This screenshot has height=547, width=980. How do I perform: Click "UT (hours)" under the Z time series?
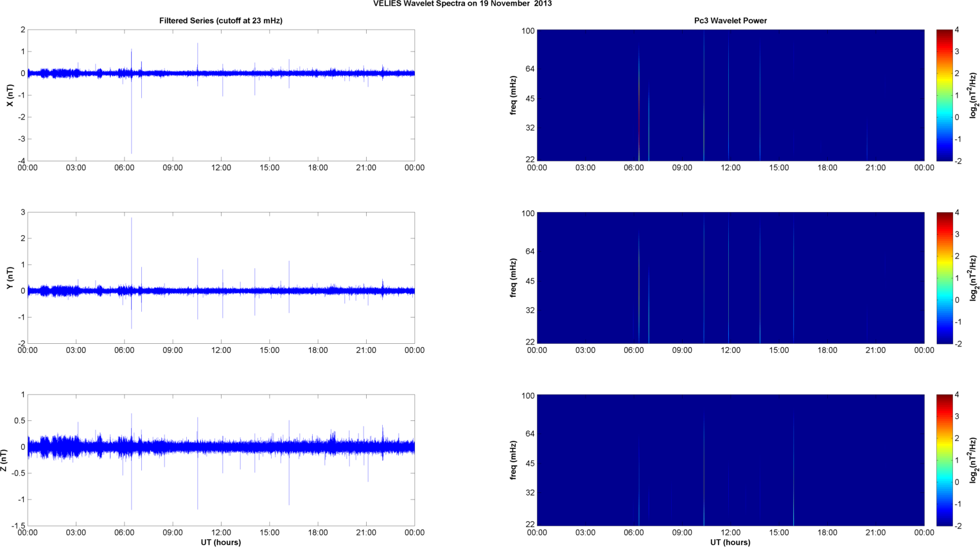click(x=221, y=542)
